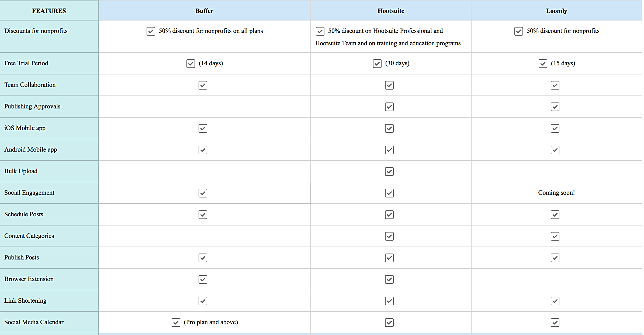Click '(Pro plan and above)' note in Buffer column

[211, 322]
